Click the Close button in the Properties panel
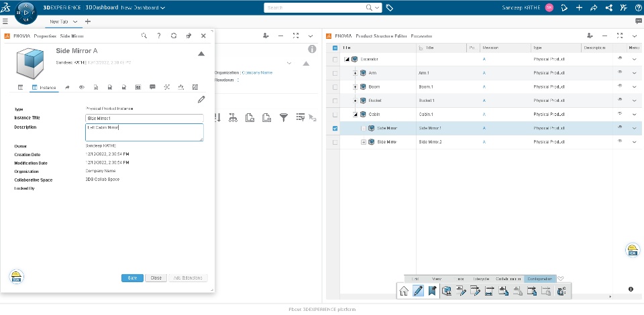 156,277
